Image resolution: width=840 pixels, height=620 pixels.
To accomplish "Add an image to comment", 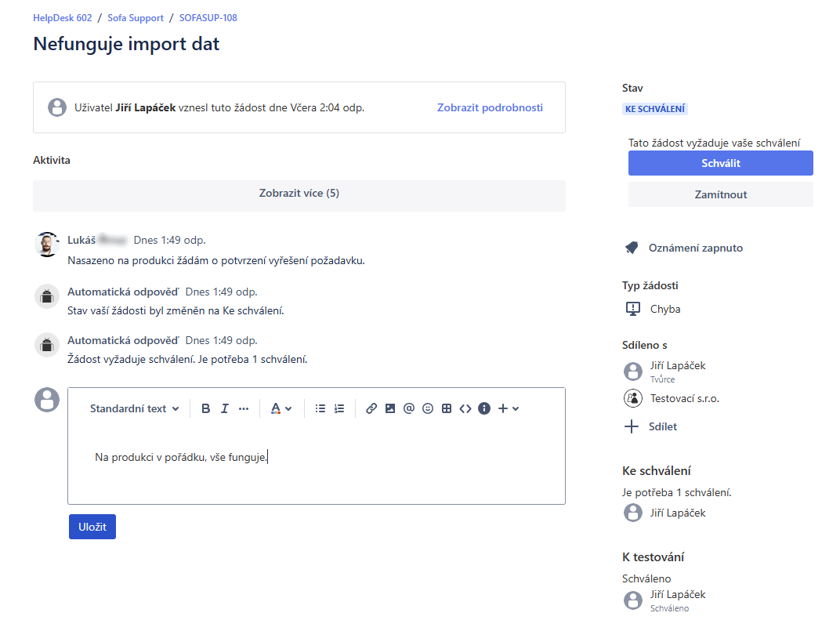I will coord(390,408).
